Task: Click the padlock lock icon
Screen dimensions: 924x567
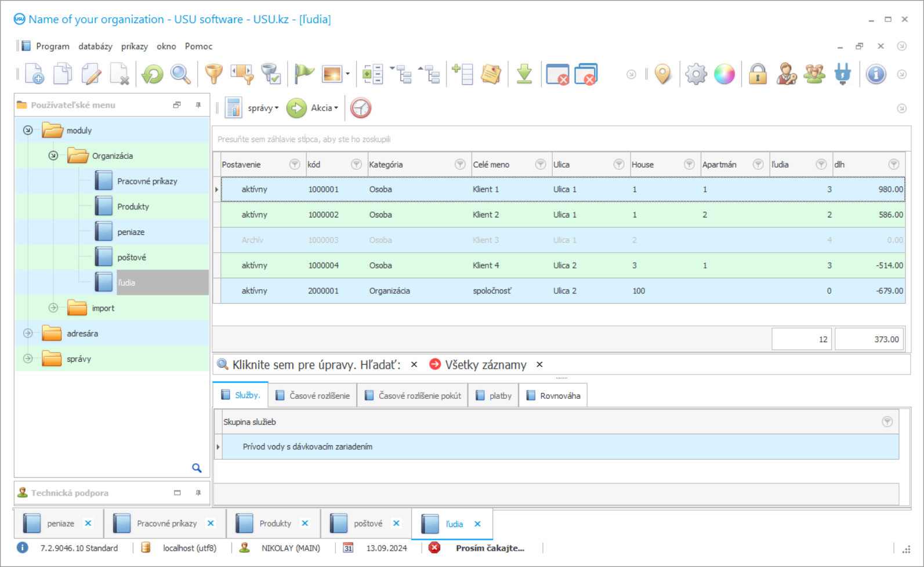Action: 758,74
